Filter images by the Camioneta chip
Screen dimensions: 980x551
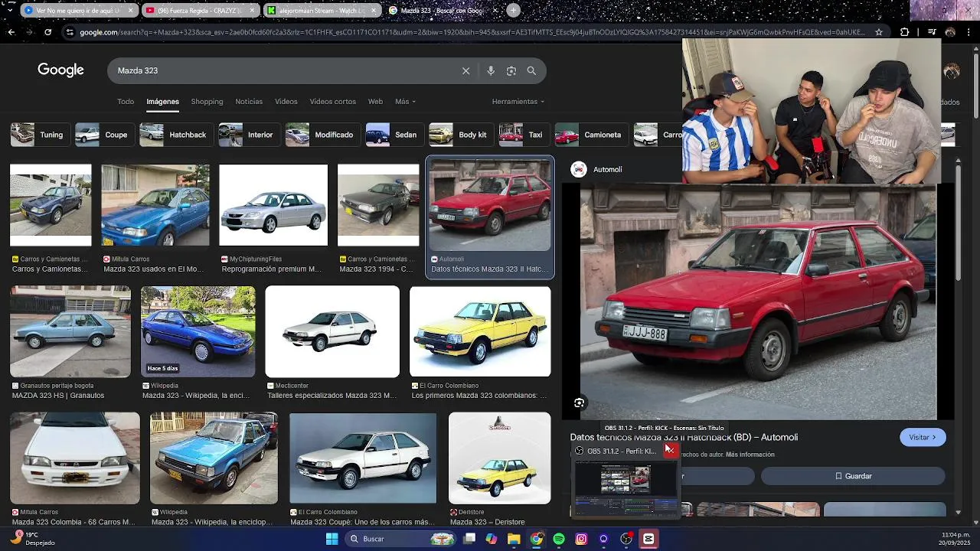[590, 135]
